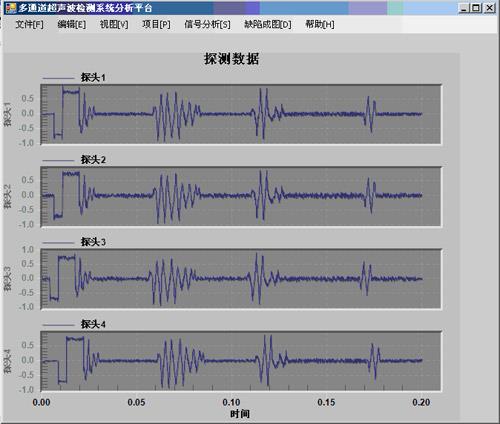This screenshot has width=500, height=424.
Task: Click the 探头1 legend label
Action: point(93,78)
